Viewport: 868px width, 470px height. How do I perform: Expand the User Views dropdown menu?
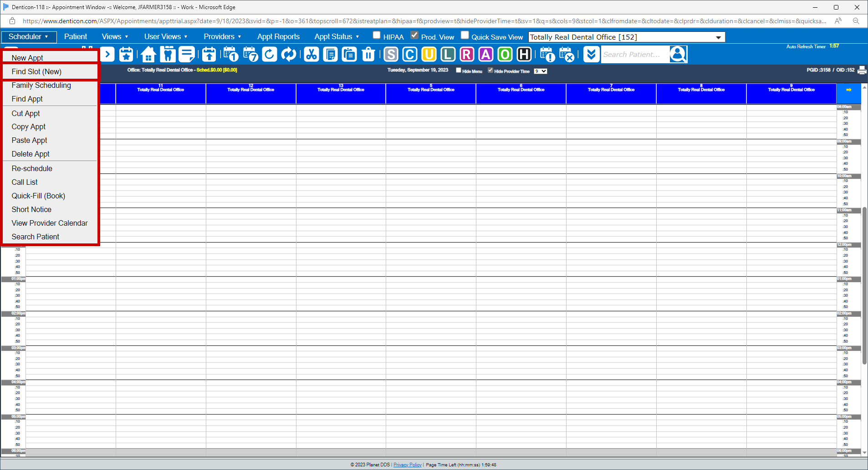point(166,36)
